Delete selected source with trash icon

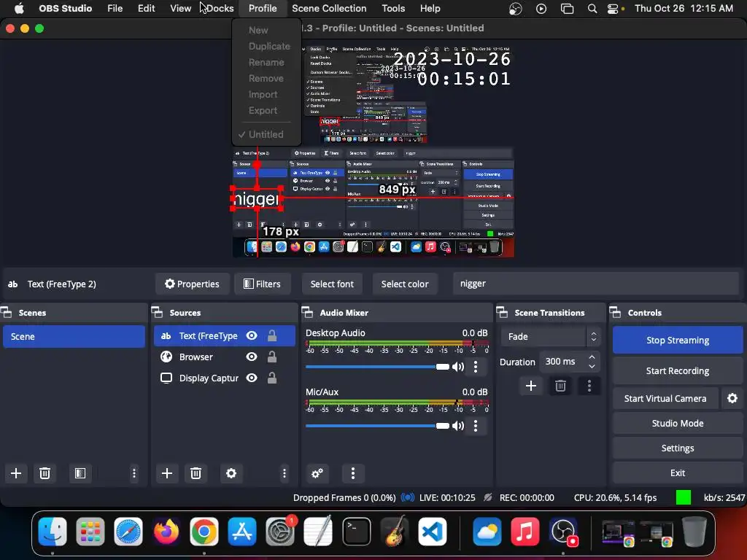click(196, 472)
